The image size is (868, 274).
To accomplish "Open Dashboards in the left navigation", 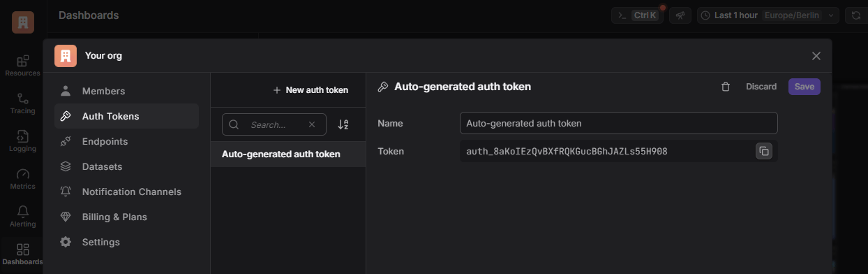I will pos(23,254).
